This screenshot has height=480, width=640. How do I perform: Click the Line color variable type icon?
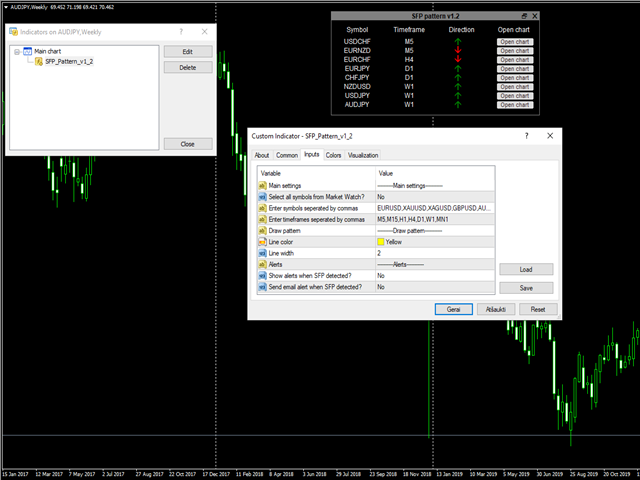pyautogui.click(x=262, y=241)
